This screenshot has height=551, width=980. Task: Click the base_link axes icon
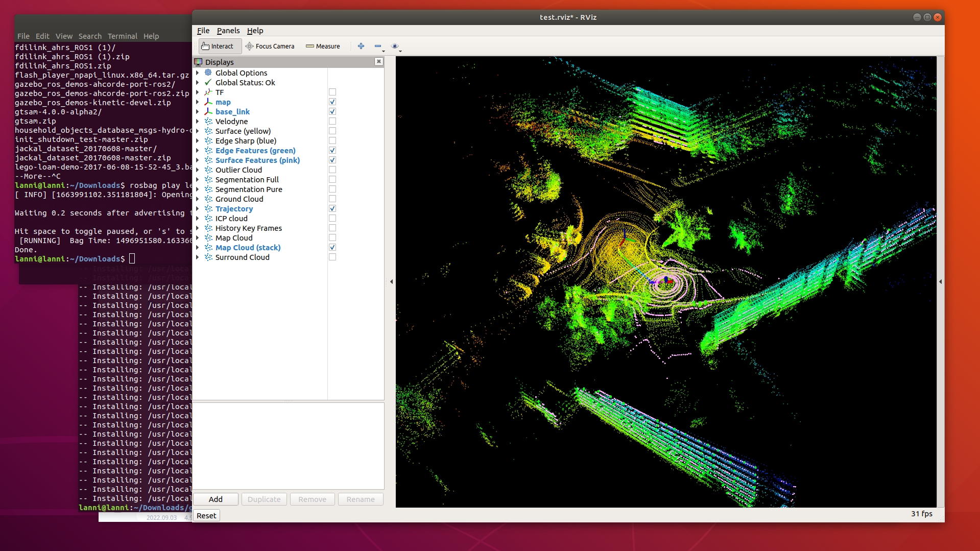(x=208, y=111)
